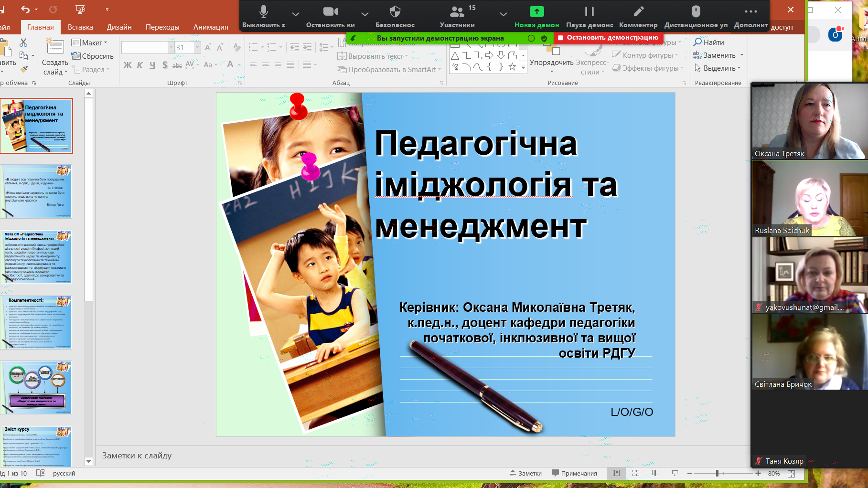Click Найти search in Editing group

(x=709, y=42)
